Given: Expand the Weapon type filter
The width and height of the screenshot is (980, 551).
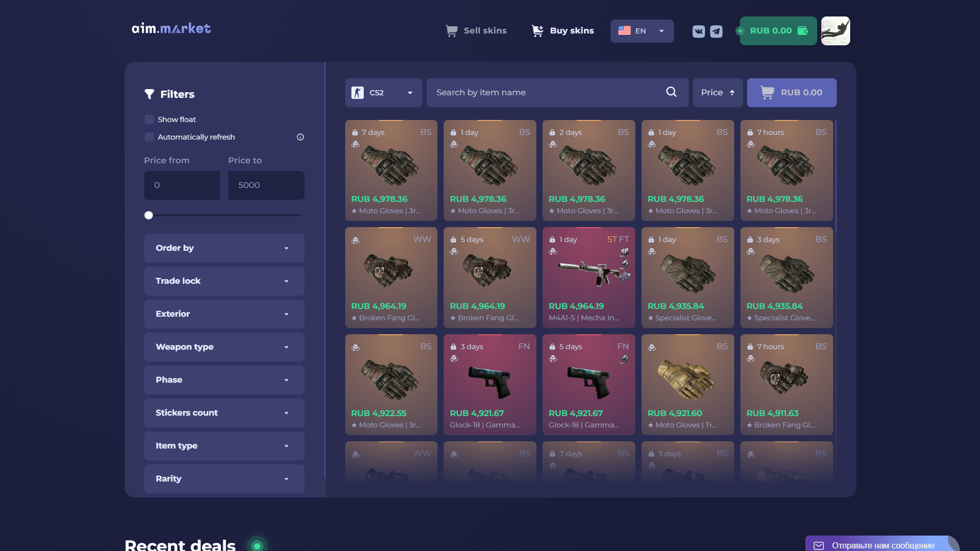Looking at the screenshot, I should pyautogui.click(x=224, y=347).
